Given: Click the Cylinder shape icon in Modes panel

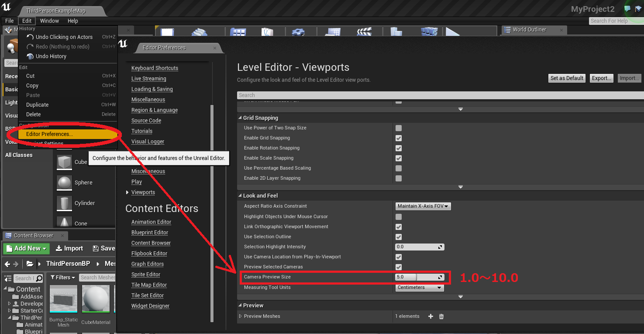Looking at the screenshot, I should 64,203.
